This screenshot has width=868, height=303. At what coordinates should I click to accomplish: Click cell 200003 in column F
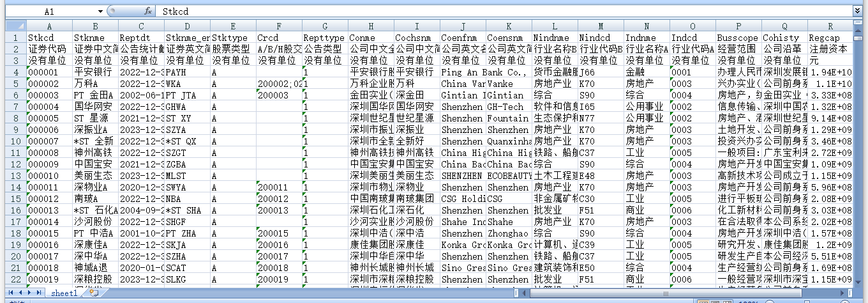(x=278, y=95)
